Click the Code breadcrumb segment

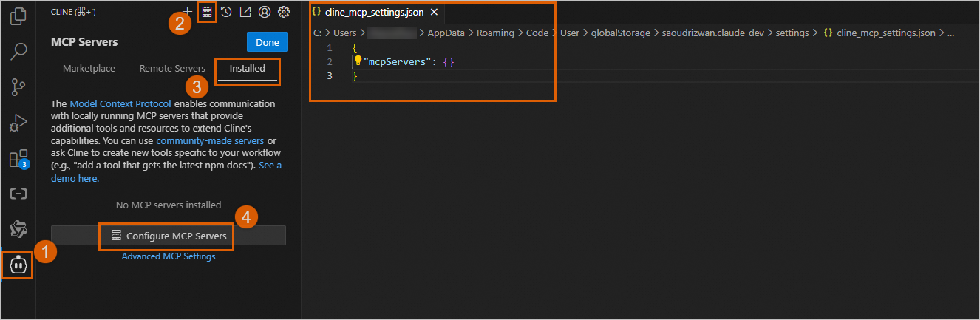coord(537,33)
